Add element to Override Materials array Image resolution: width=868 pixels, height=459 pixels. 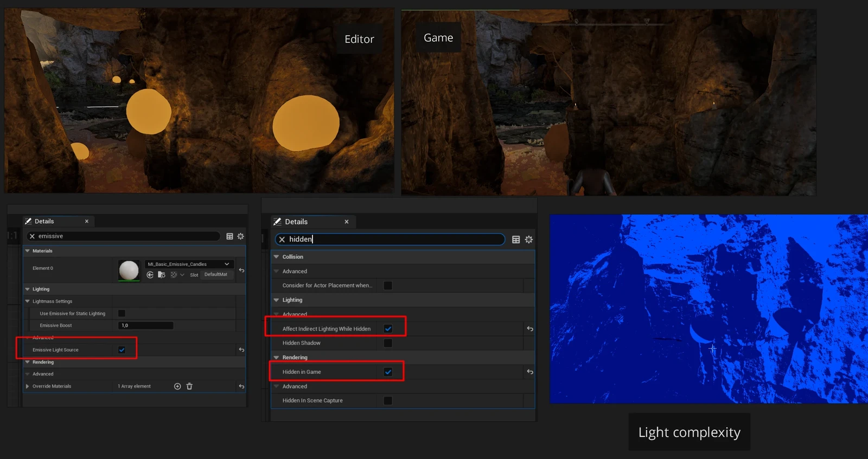177,386
